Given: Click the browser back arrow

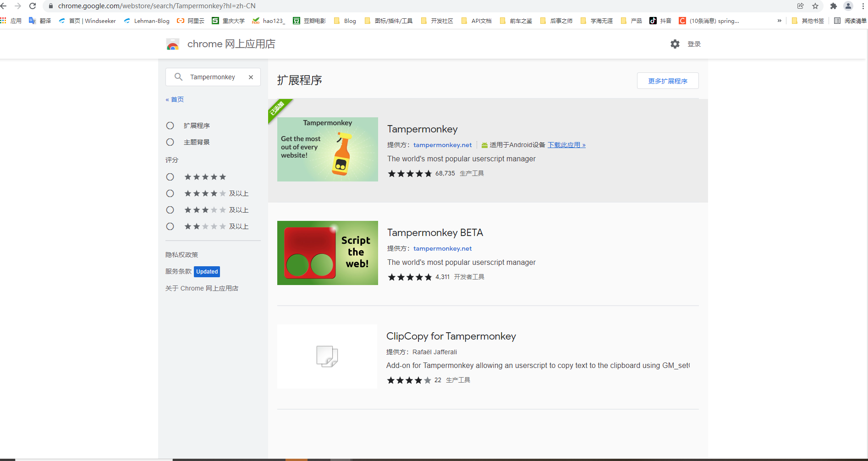Looking at the screenshot, I should click(x=4, y=6).
